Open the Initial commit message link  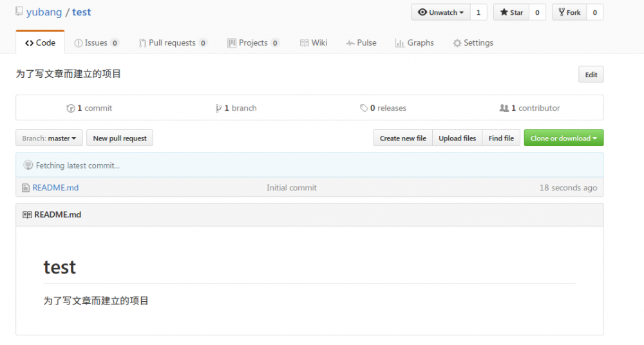click(292, 187)
